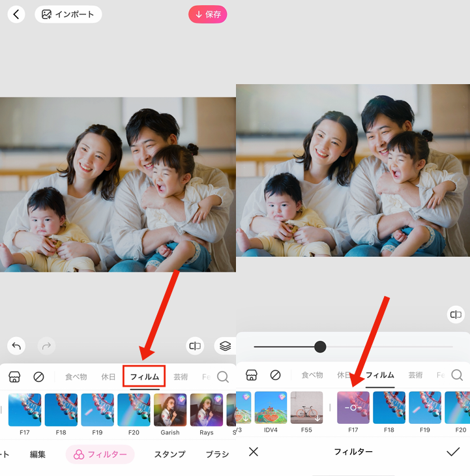Select 芸術 category in right screen
Screen dimensions: 470x476
(x=415, y=375)
